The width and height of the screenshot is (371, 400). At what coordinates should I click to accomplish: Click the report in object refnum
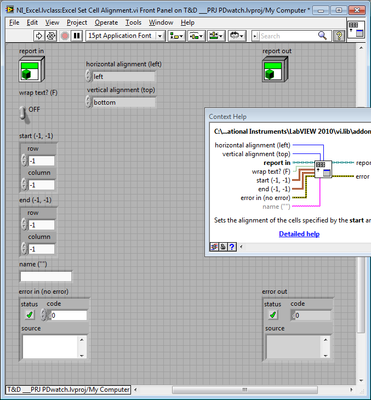pyautogui.click(x=31, y=69)
